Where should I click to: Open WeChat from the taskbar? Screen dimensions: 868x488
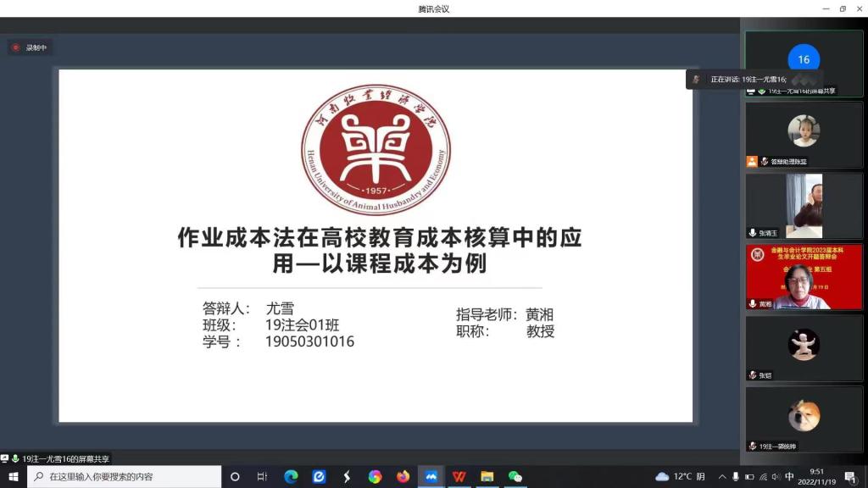[x=515, y=477]
